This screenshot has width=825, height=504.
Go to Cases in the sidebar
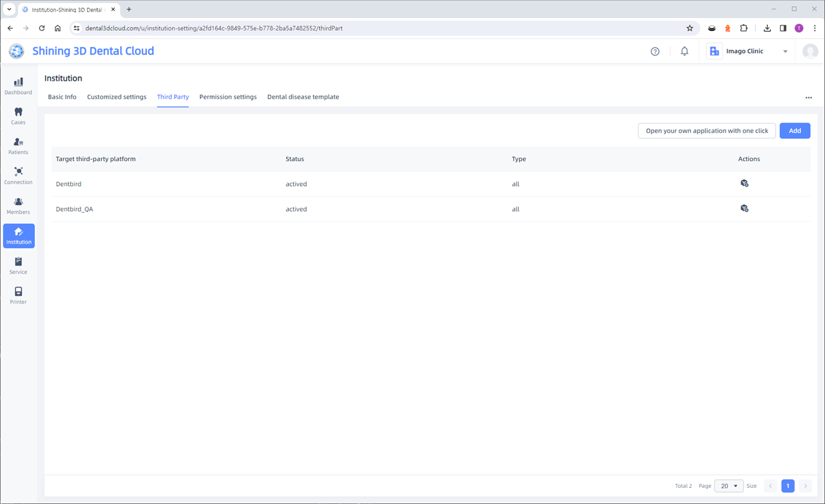[18, 116]
